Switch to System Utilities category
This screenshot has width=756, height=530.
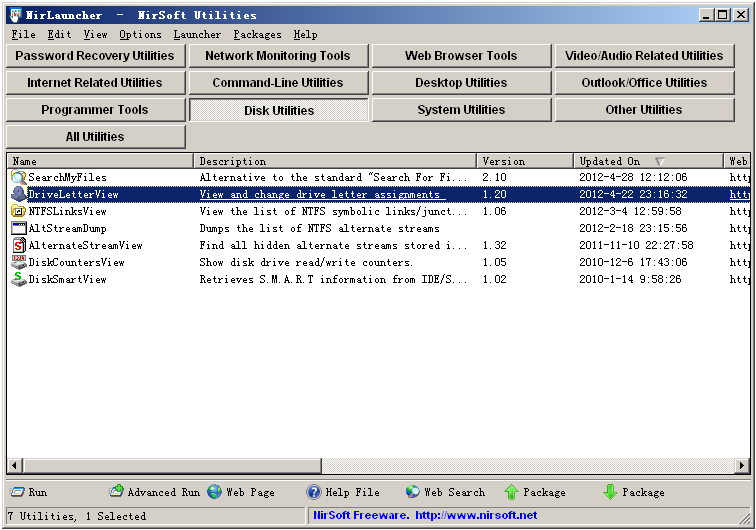click(461, 110)
